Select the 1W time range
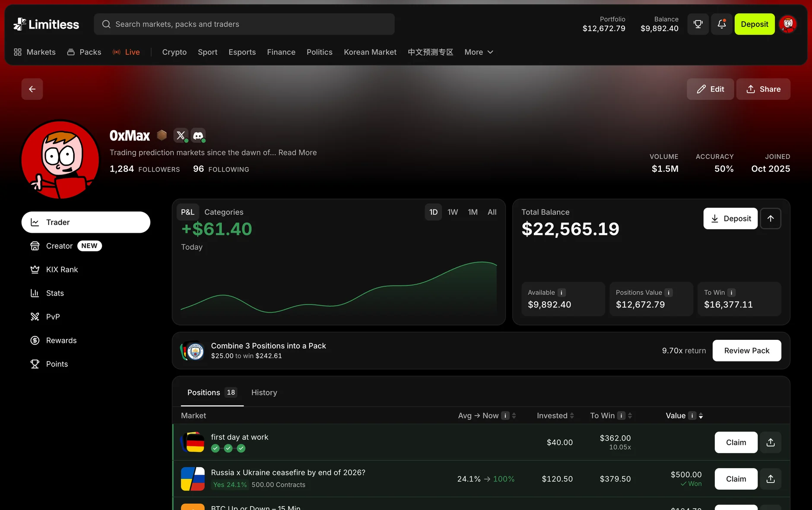Viewport: 812px width, 510px height. [453, 212]
